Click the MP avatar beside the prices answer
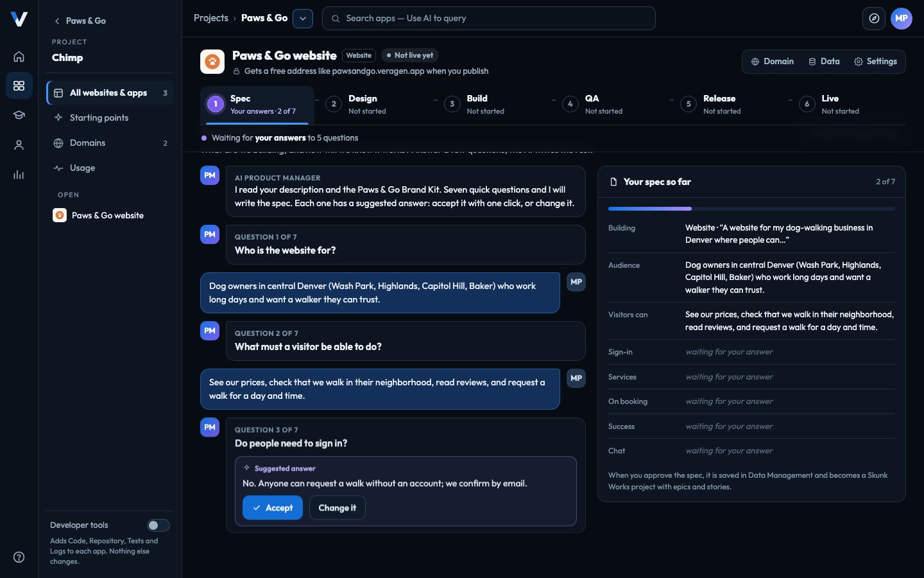Viewport: 924px width, 578px height. coord(576,378)
